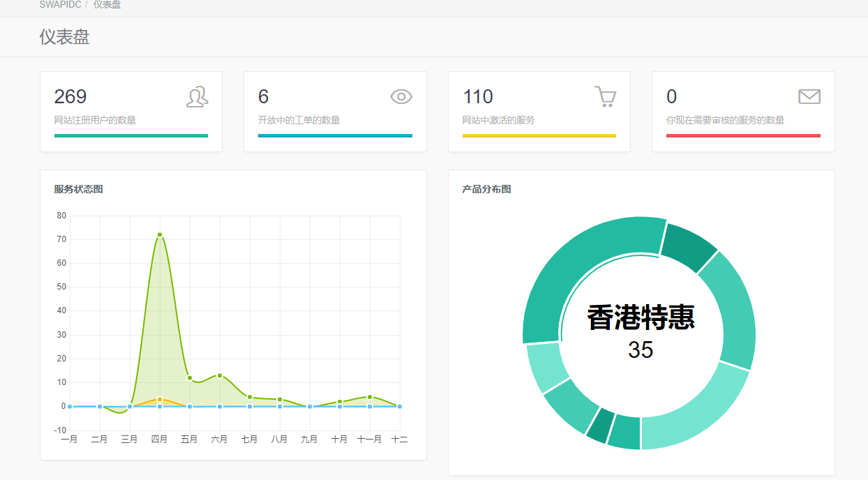Click the green June data point
Image resolution: width=868 pixels, height=480 pixels.
click(x=220, y=375)
